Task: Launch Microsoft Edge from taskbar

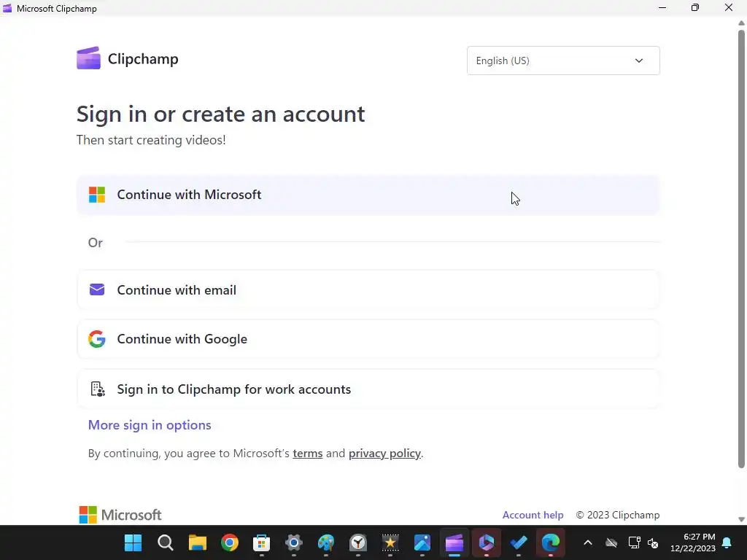Action: pyautogui.click(x=551, y=542)
